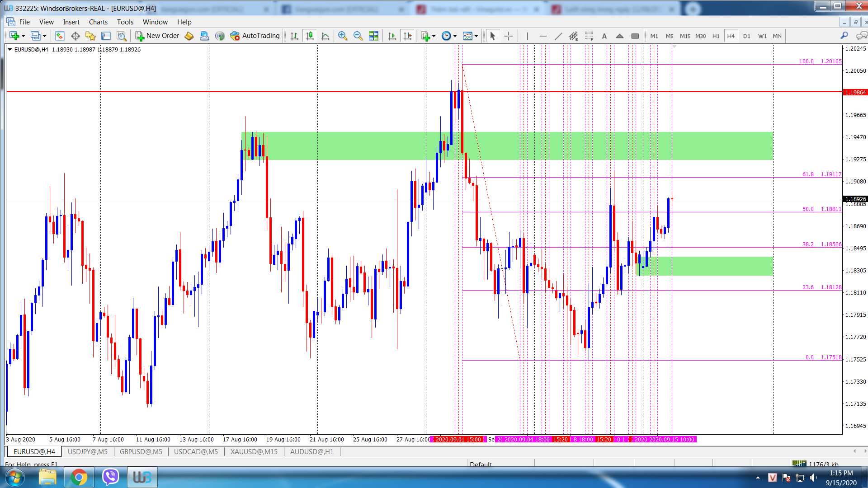Switch to line chart mode
Viewport: 868px width, 488px height.
coord(325,36)
